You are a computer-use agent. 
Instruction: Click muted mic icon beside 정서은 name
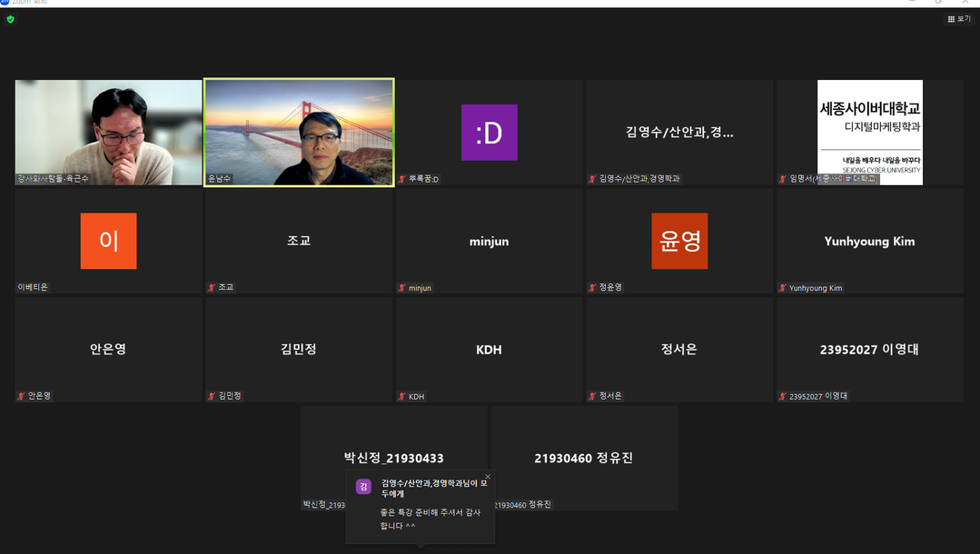tap(592, 396)
